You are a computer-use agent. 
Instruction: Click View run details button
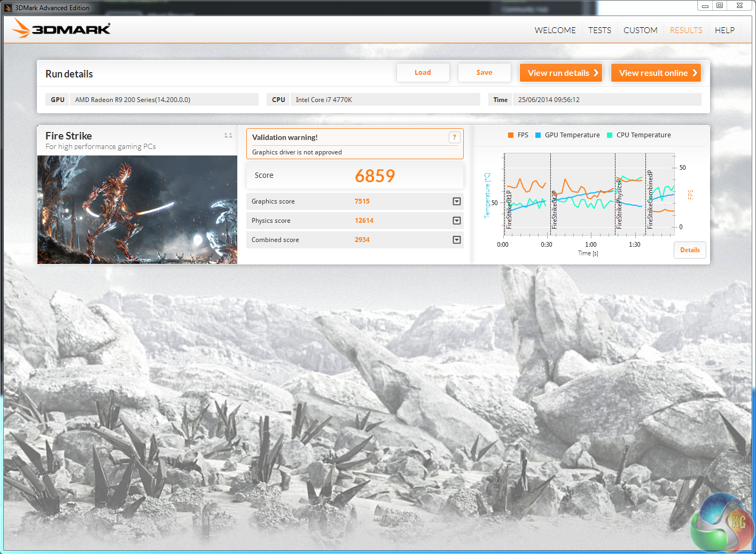(561, 73)
